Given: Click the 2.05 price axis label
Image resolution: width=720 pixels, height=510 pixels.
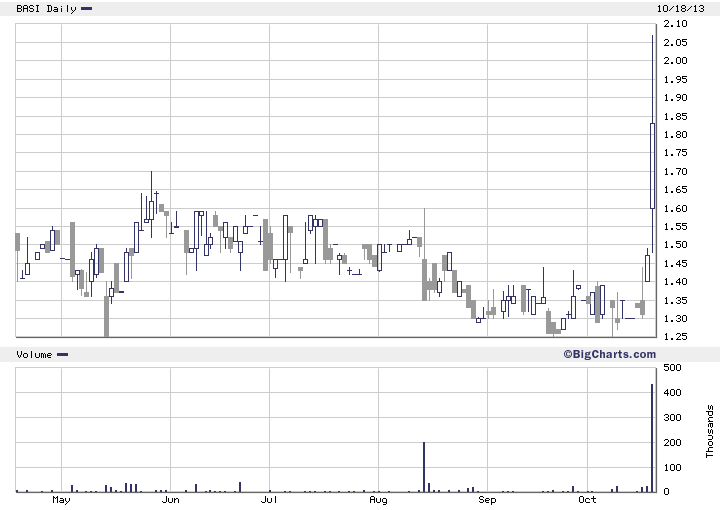Looking at the screenshot, I should (675, 42).
